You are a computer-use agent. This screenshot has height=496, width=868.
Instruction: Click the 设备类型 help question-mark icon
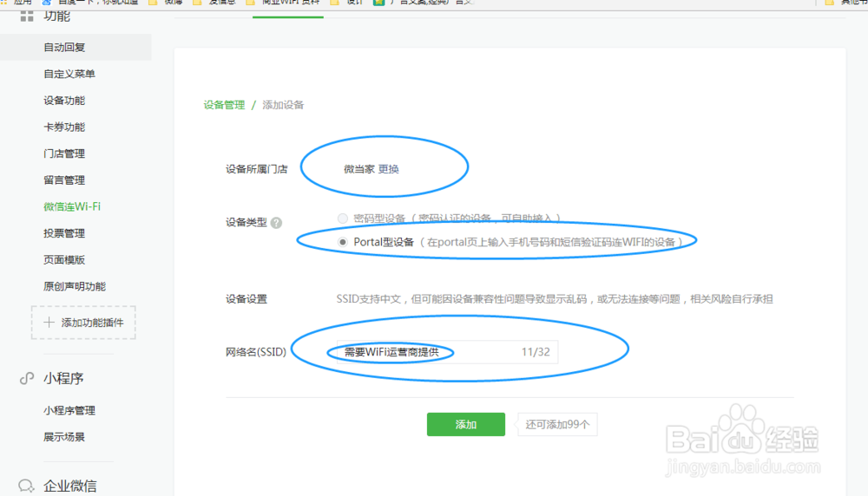click(276, 222)
